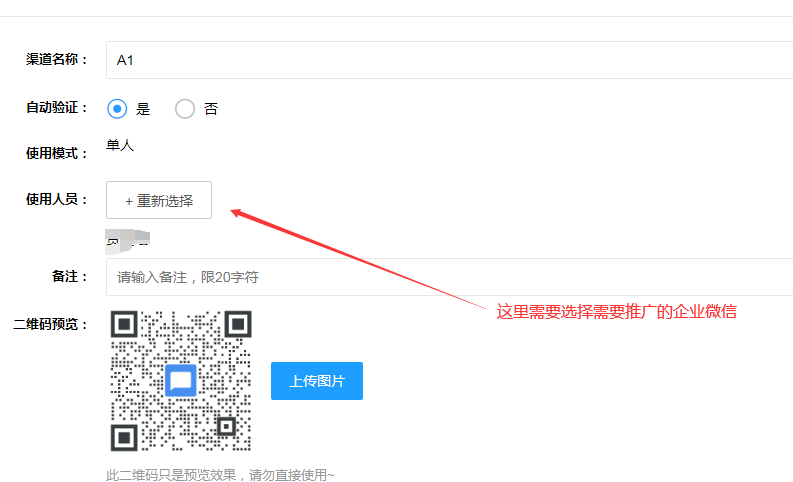793x482 pixels.
Task: Click the blue chat icon in the QR code
Action: pyautogui.click(x=181, y=380)
